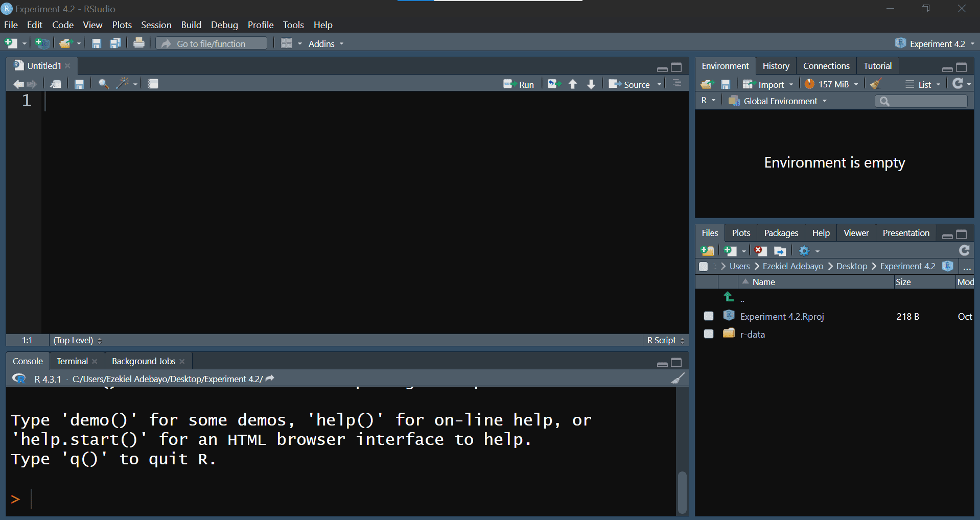The image size is (980, 520).
Task: Rename selected file in Files pane
Action: tap(780, 251)
